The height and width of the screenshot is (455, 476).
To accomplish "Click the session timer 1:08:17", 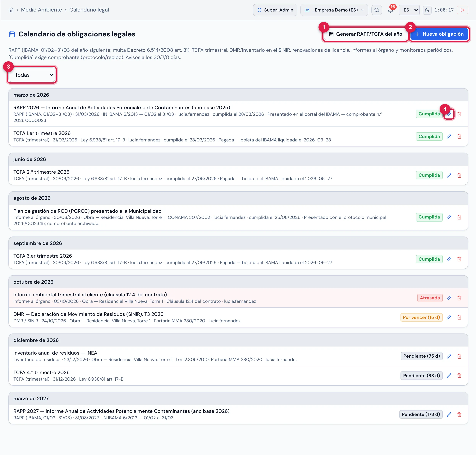I will [444, 10].
